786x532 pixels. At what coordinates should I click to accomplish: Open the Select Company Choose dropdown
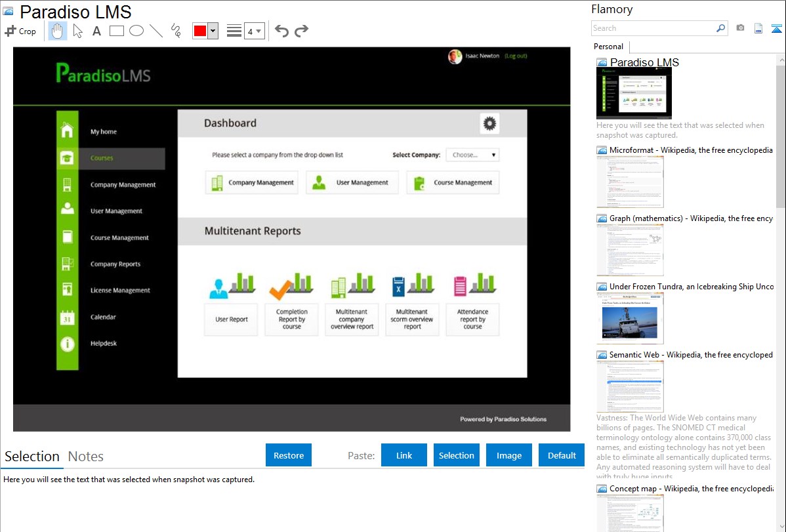472,155
